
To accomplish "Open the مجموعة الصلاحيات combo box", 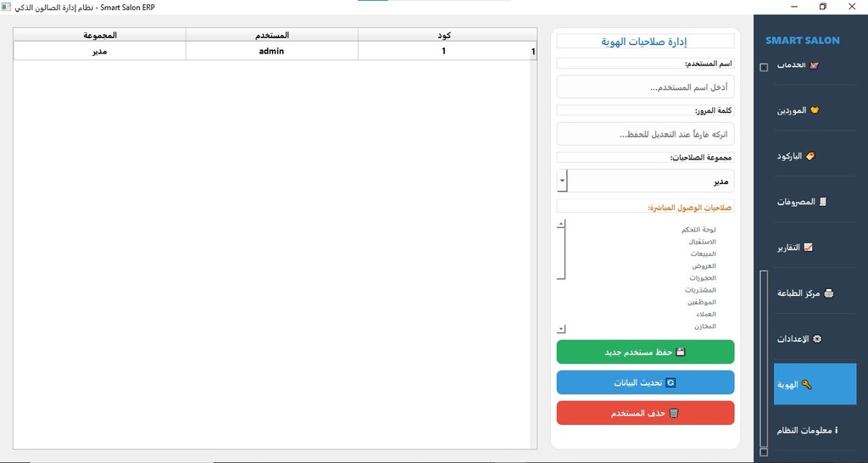I will pyautogui.click(x=645, y=181).
